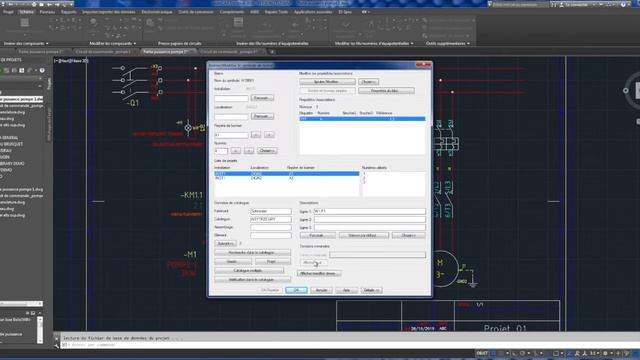Viewport: 640px width, 360px height.
Task: Click the search field in the title bar
Action: 519,4
